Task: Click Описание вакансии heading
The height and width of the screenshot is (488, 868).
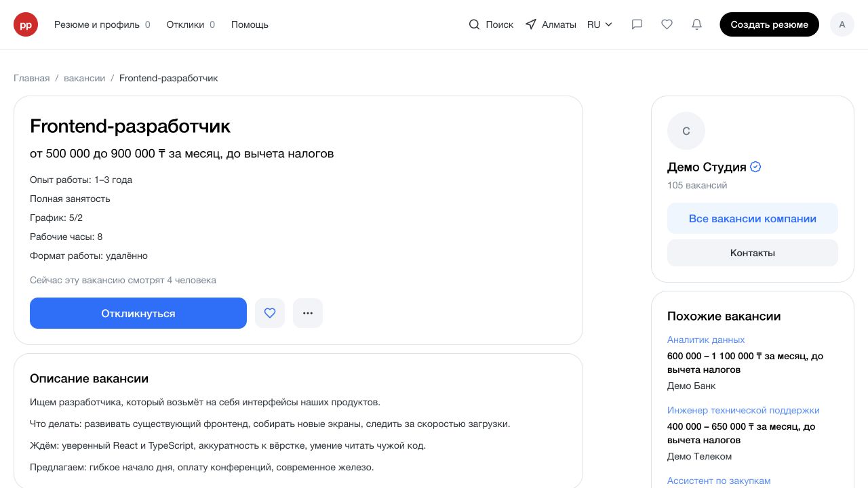Action: pyautogui.click(x=89, y=378)
